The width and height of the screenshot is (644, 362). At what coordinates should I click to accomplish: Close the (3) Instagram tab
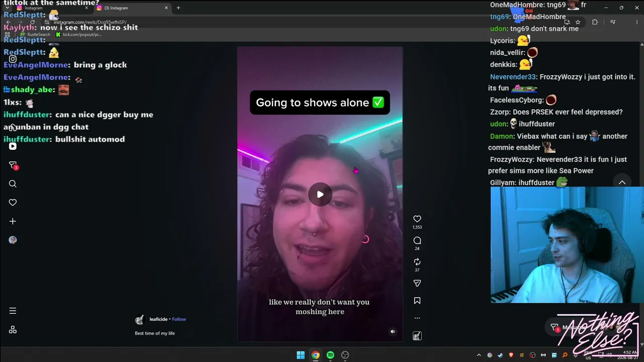[x=166, y=8]
